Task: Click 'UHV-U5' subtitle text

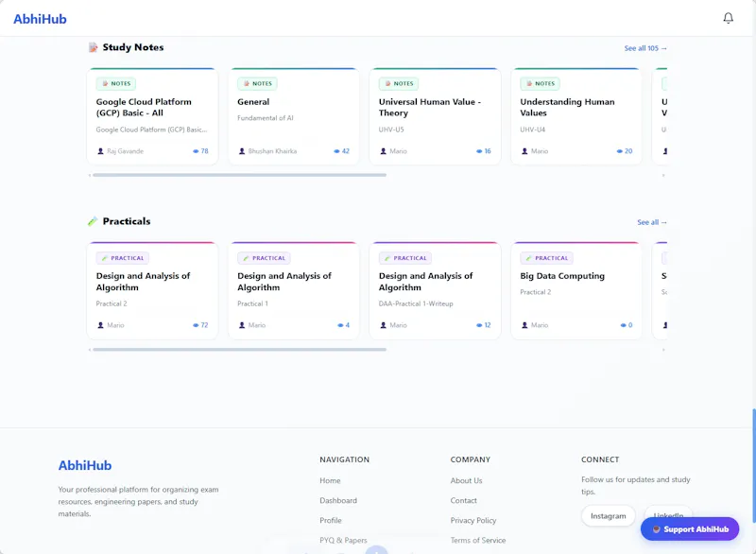Action: (x=391, y=130)
